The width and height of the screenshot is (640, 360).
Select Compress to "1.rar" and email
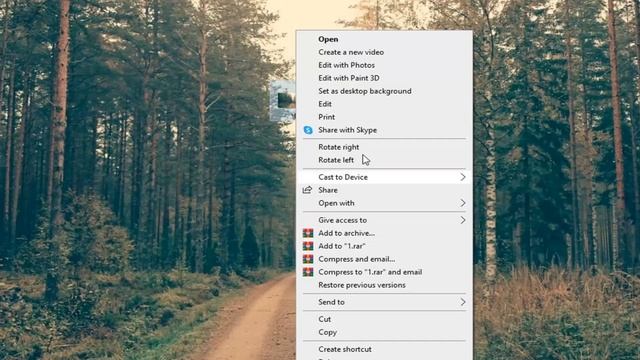pyautogui.click(x=384, y=272)
